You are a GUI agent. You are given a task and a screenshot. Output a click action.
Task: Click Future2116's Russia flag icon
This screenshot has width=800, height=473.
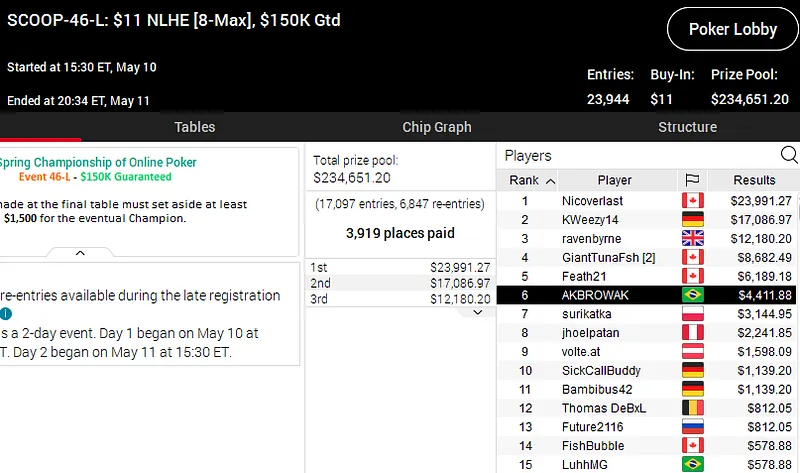click(691, 427)
